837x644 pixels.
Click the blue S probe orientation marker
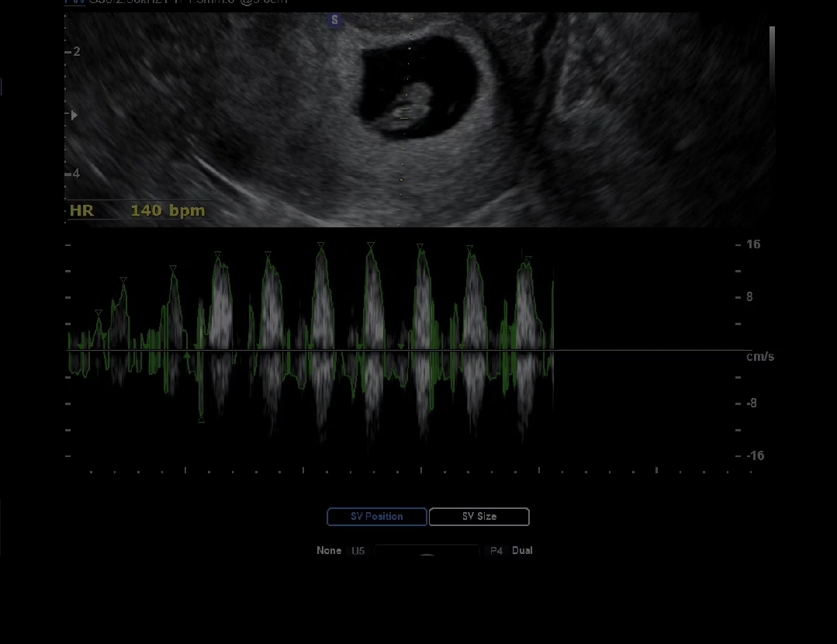334,21
